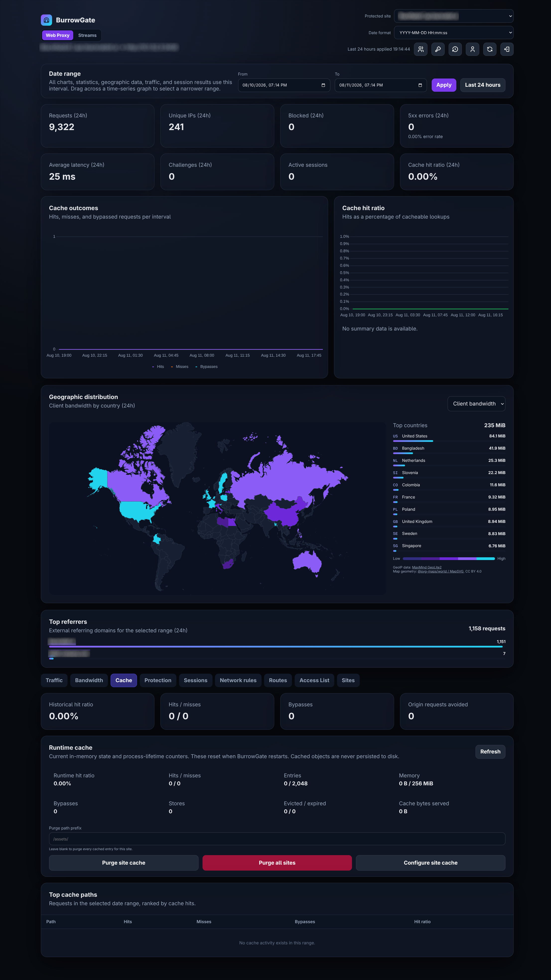
Task: Click the key (API keys) icon
Action: pos(438,49)
